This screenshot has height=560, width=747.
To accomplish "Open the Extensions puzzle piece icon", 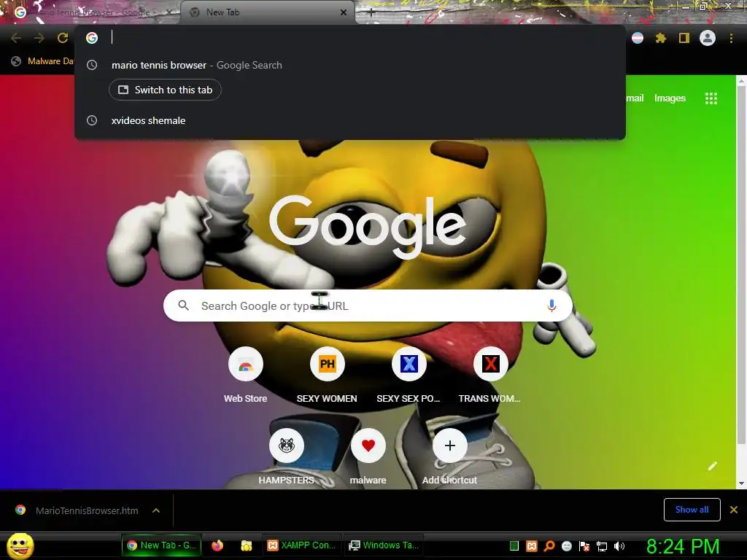I will pos(660,38).
